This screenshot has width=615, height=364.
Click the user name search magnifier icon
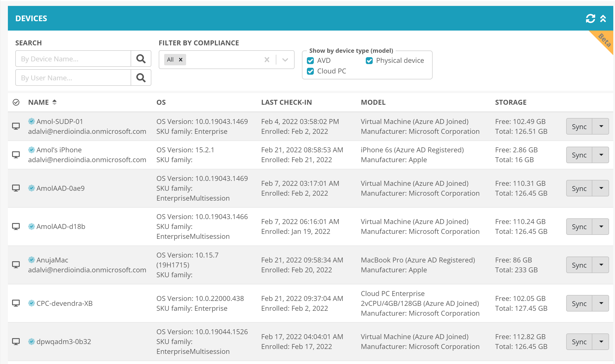(141, 78)
